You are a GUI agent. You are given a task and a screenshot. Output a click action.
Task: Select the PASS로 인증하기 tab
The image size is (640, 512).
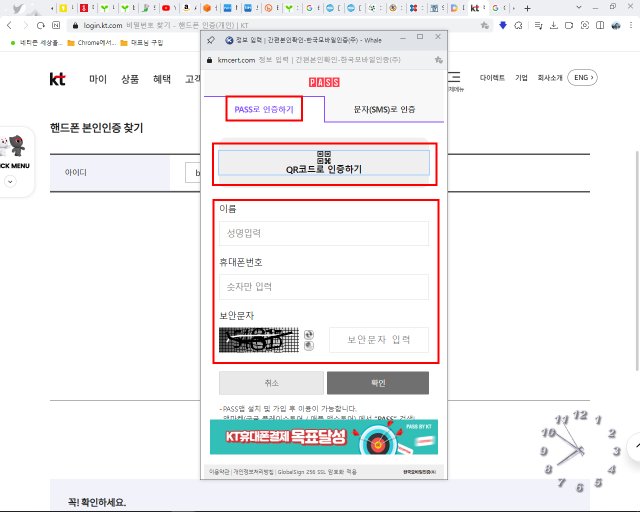(x=264, y=109)
